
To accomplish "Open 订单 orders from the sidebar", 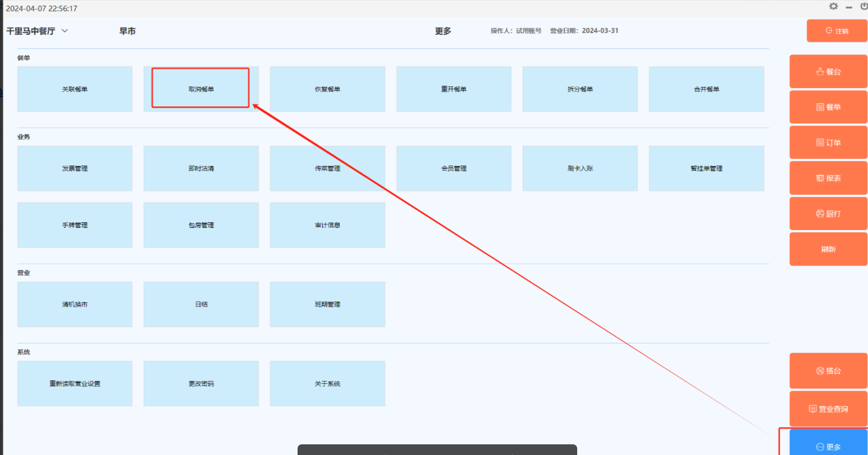I will coord(828,143).
